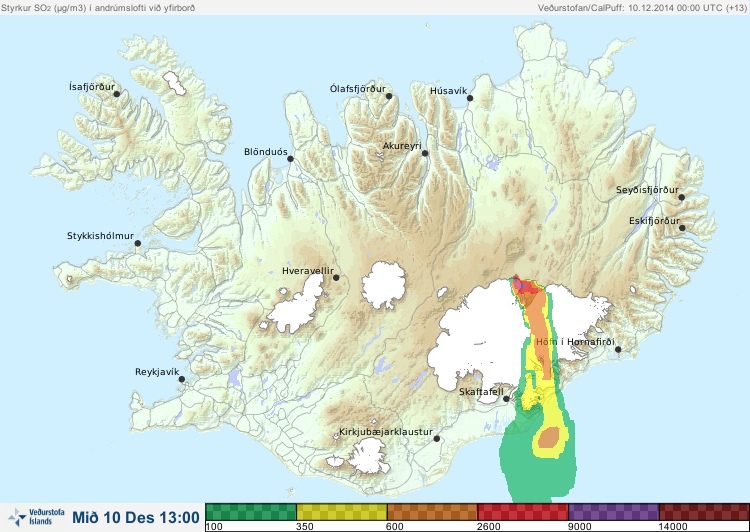Click the yellow 350 legend swatch
This screenshot has width=750, height=532.
[342, 512]
